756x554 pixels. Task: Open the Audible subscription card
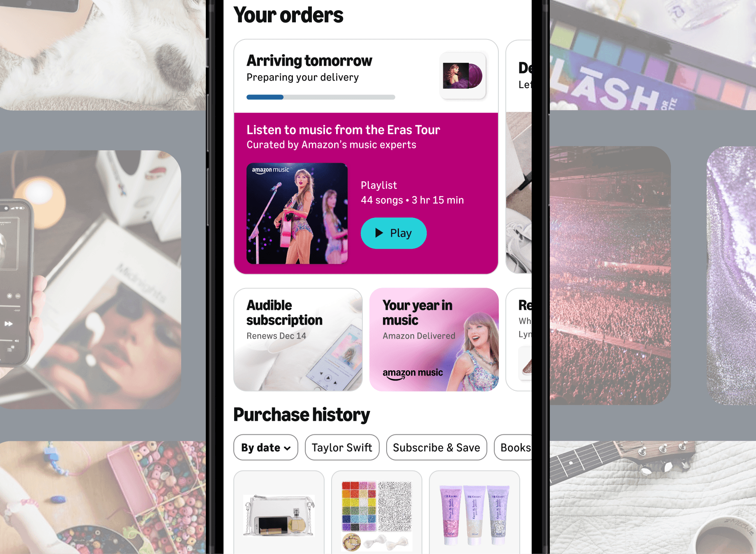tap(298, 339)
